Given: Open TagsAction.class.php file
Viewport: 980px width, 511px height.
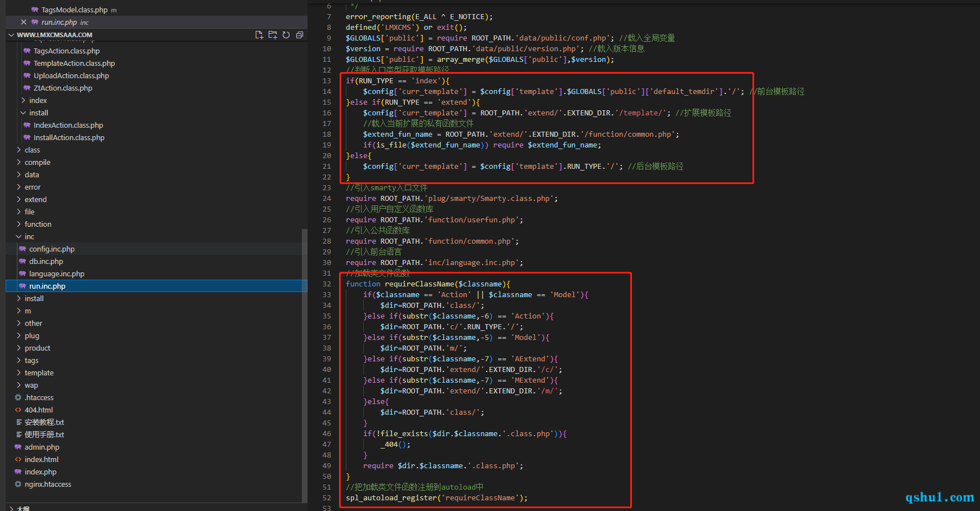Looking at the screenshot, I should [66, 51].
